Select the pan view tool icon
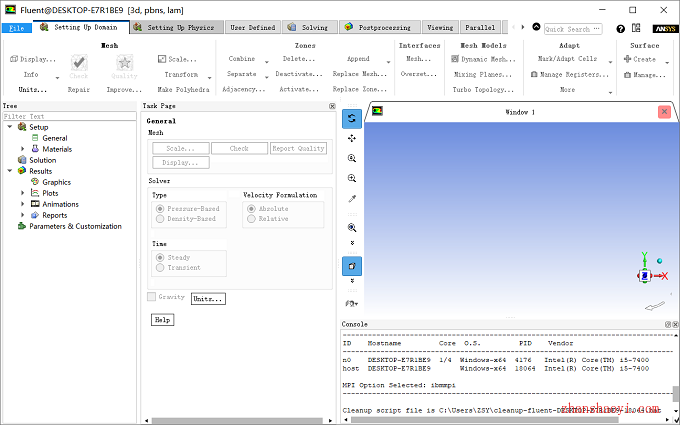 click(x=352, y=138)
